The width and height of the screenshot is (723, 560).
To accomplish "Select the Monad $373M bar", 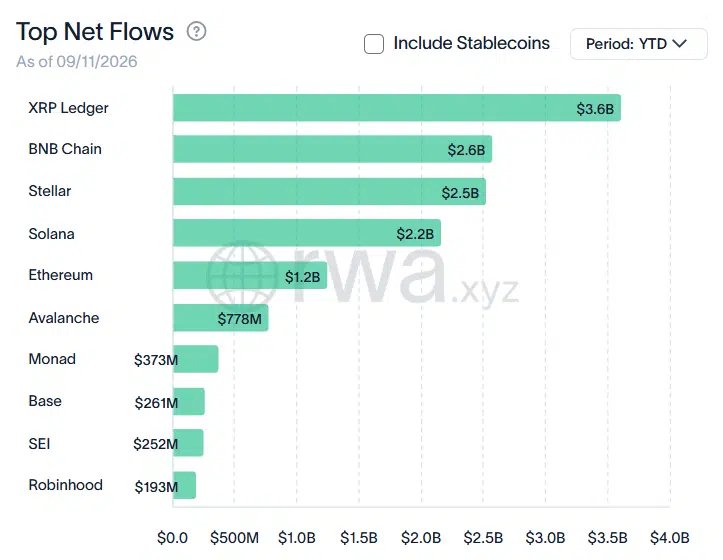I will click(x=196, y=359).
